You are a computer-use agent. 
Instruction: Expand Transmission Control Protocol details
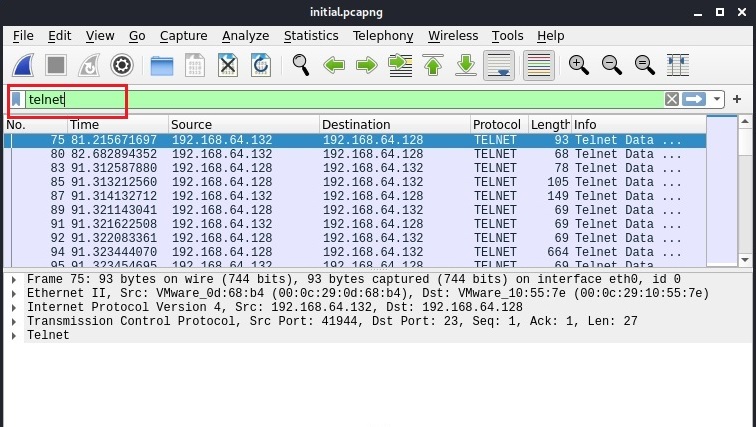click(14, 321)
